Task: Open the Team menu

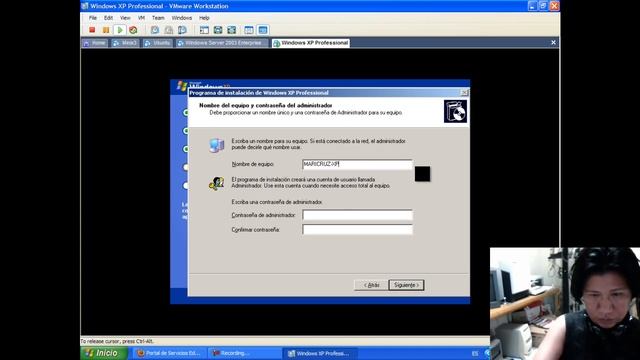Action: point(158,18)
